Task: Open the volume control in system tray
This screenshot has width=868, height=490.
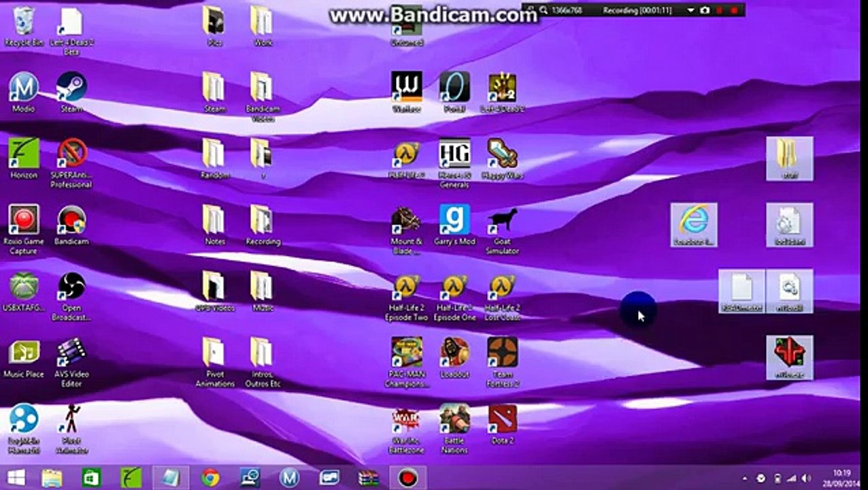Action: point(807,478)
